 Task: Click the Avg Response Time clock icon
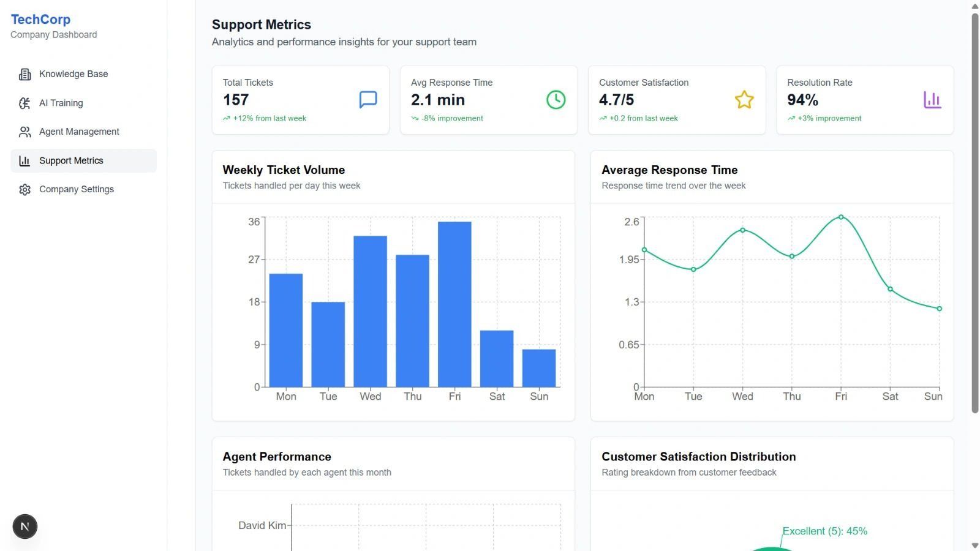point(556,100)
